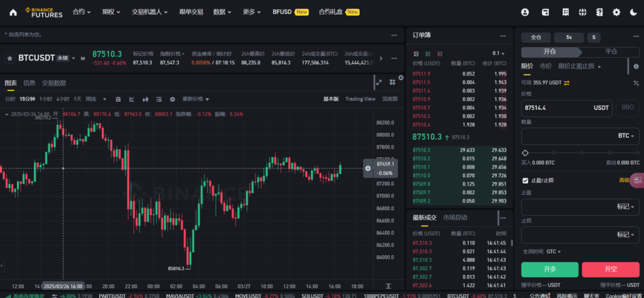Open the order info icon
Viewport: 644px width, 298px height.
coord(636,67)
